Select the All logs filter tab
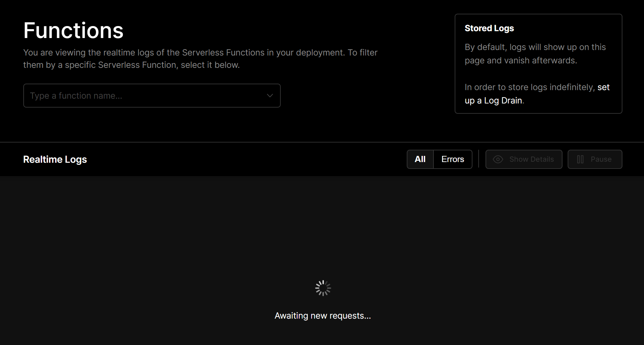 (420, 159)
